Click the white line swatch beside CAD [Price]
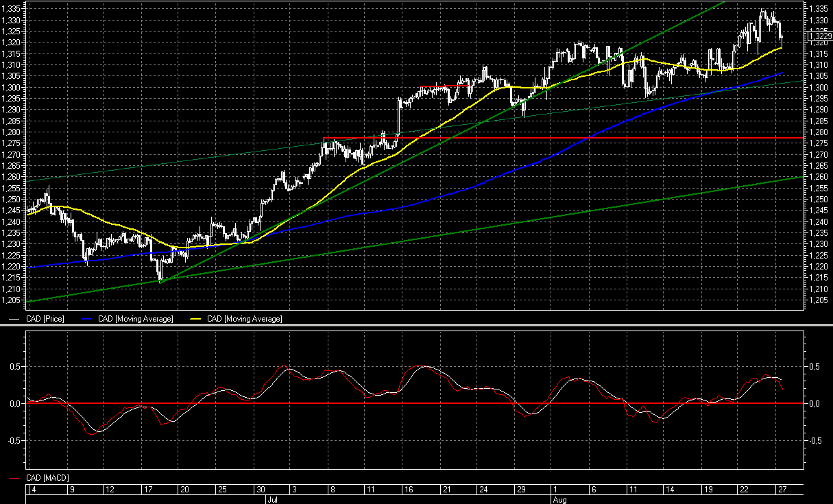 (14, 320)
